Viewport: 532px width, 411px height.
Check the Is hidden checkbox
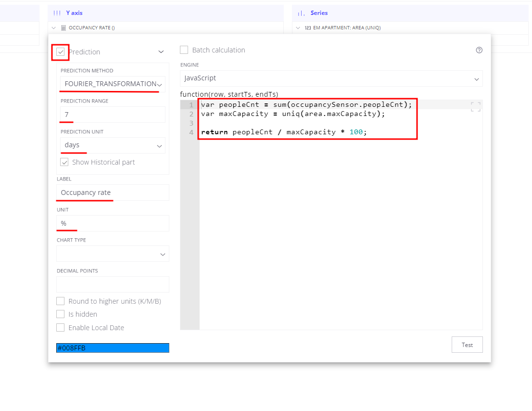click(x=61, y=314)
